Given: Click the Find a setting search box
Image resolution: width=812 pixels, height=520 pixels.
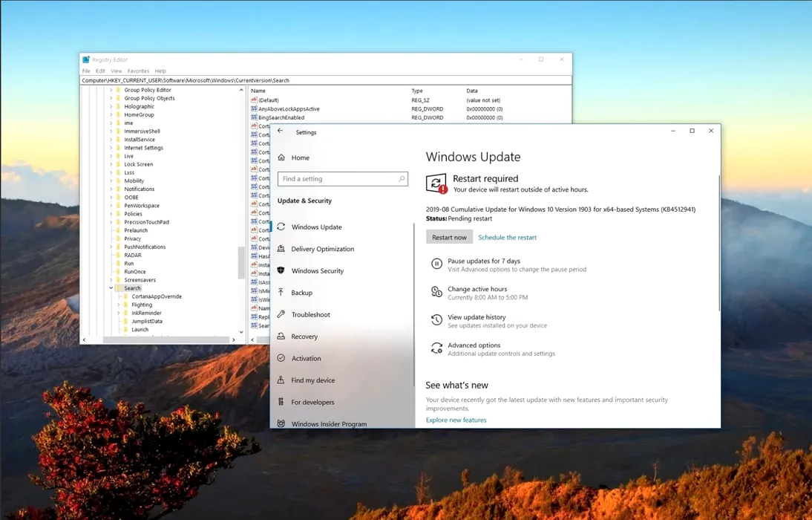Looking at the screenshot, I should 343,179.
